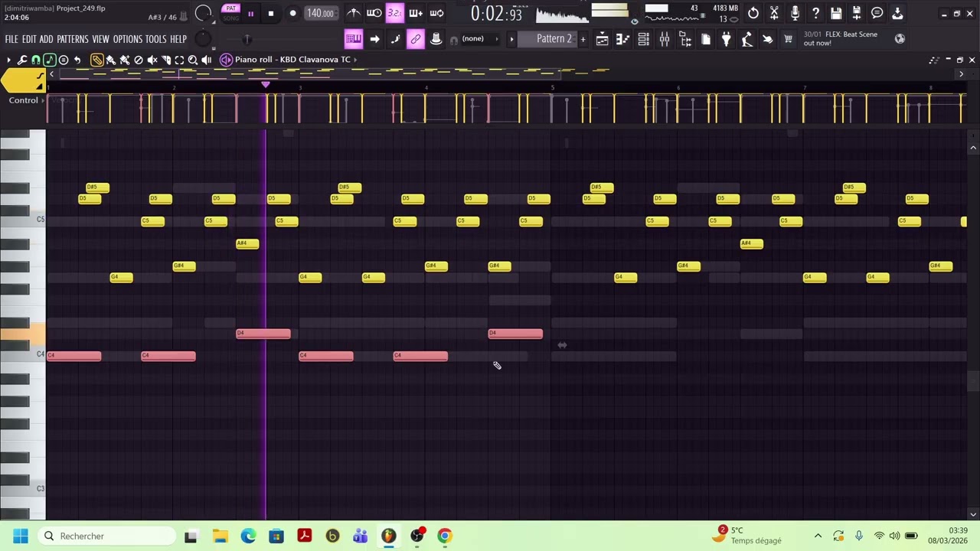Click the touch controller hand icon
This screenshot has height=551, width=980.
[768, 39]
